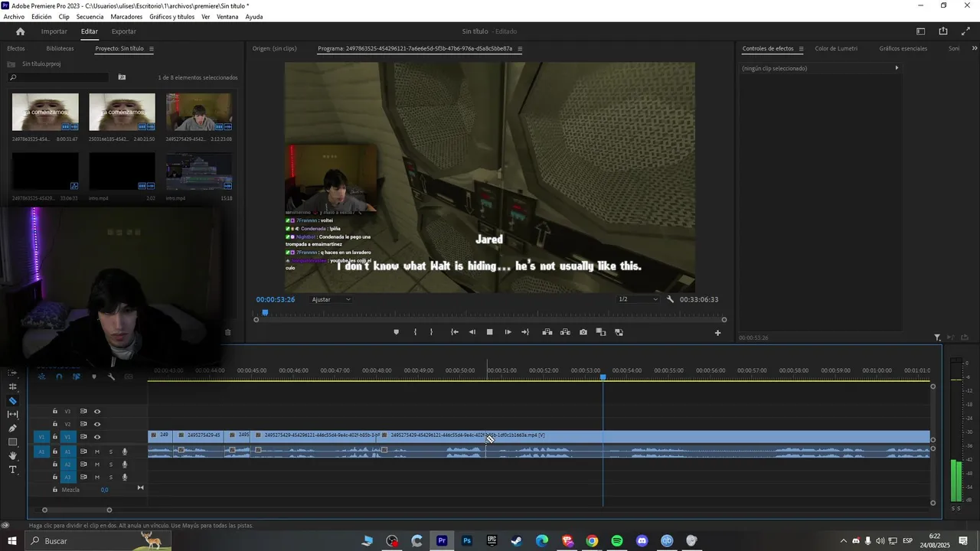Image resolution: width=980 pixels, height=551 pixels.
Task: Switch to the Efectos tab
Action: pos(16,49)
